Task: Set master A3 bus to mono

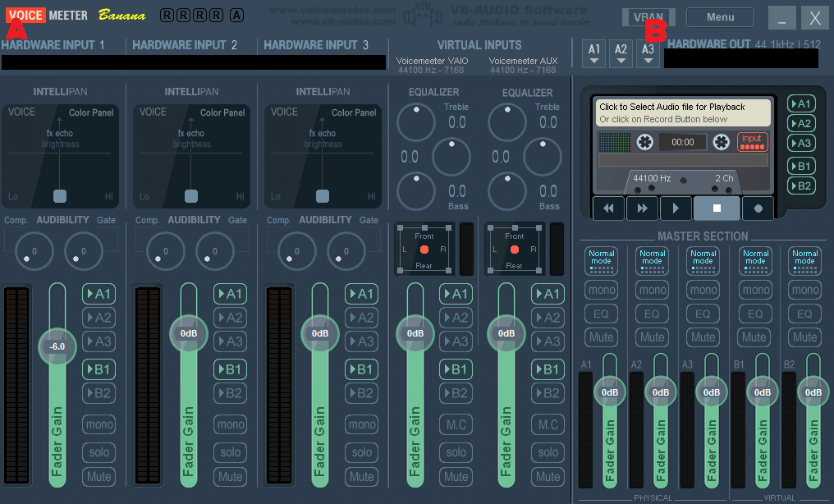Action: click(703, 290)
